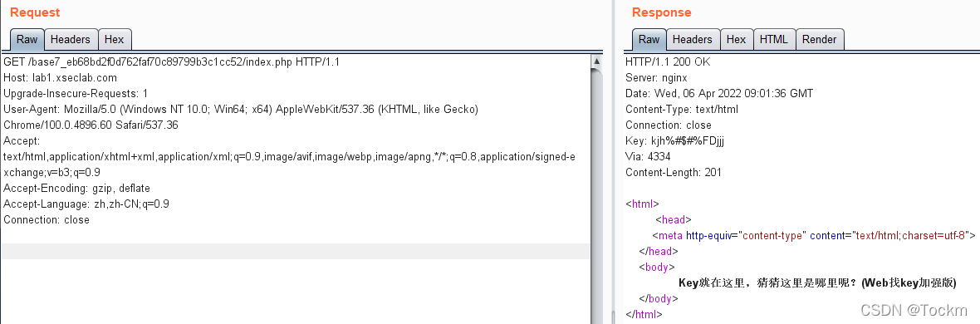
Task: Click the Content-Type: text/html line
Action: (681, 110)
